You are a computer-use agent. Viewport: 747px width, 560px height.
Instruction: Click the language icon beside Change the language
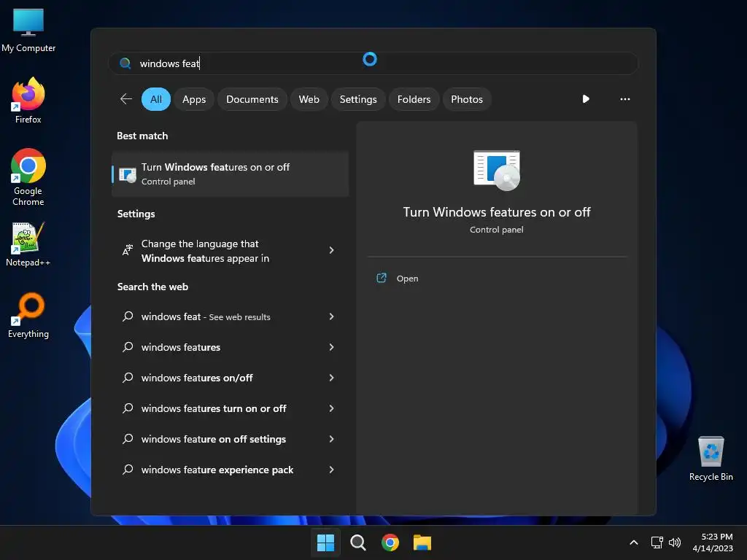pos(128,250)
